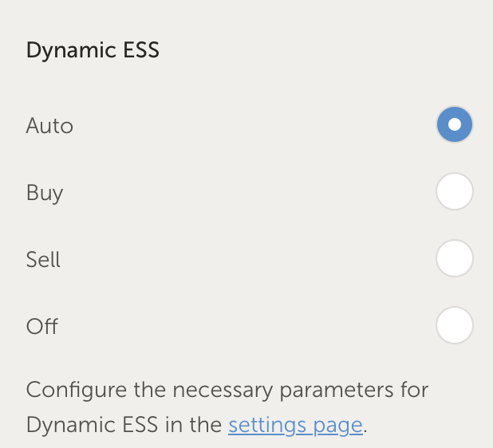Choose the Buy radio option
Image resolution: width=493 pixels, height=448 pixels.
click(x=455, y=192)
